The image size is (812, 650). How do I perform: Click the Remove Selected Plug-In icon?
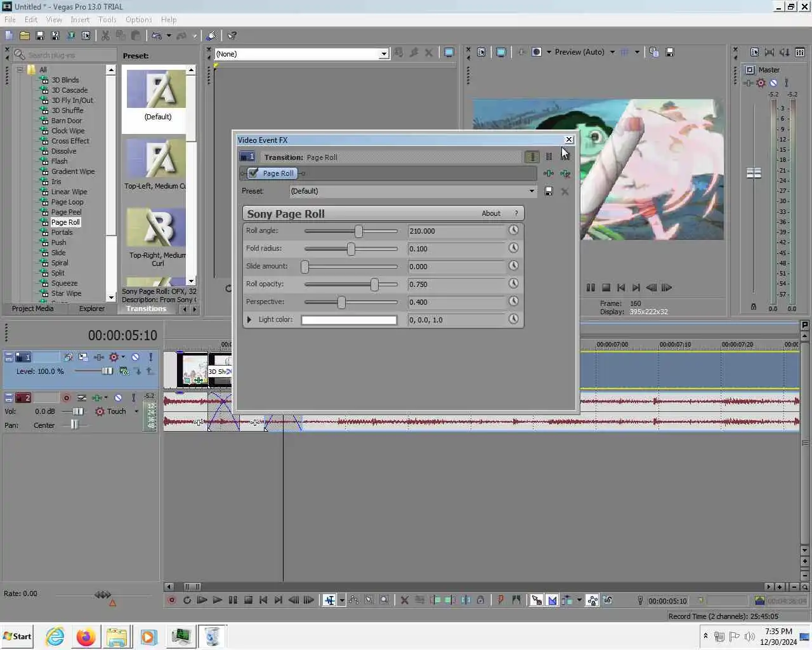pos(565,173)
